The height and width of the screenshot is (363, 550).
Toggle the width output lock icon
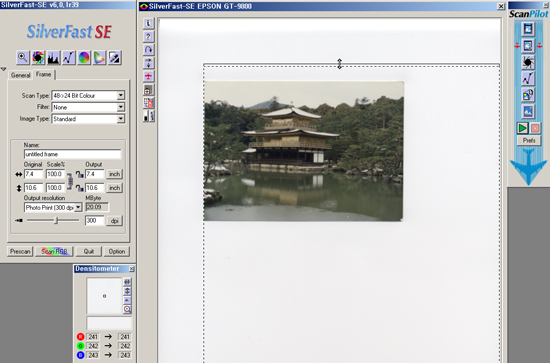[x=80, y=174]
